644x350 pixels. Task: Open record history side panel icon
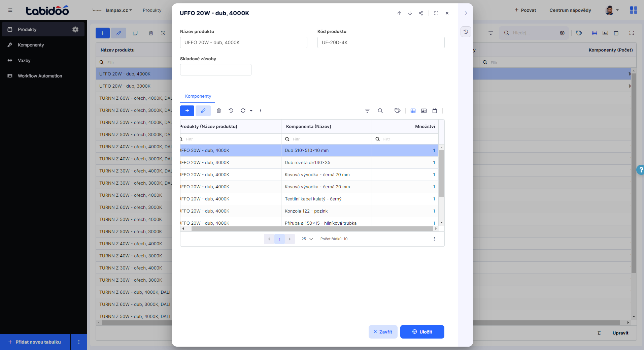(x=466, y=32)
